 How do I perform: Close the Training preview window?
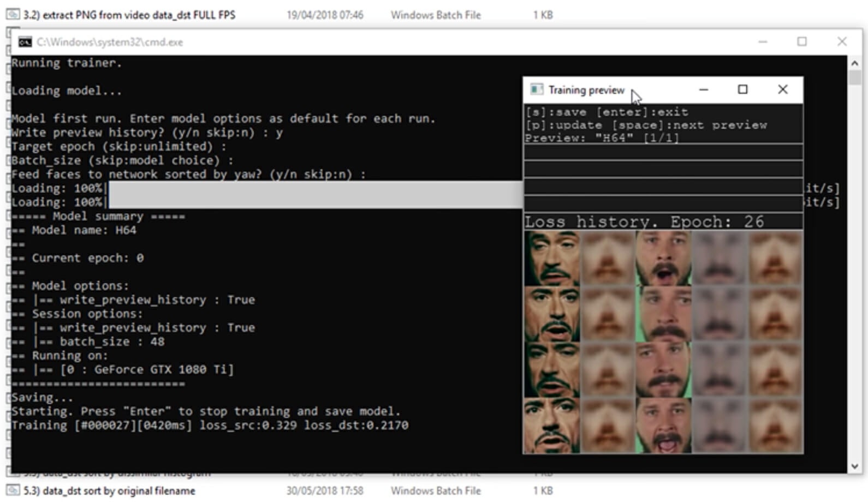783,89
